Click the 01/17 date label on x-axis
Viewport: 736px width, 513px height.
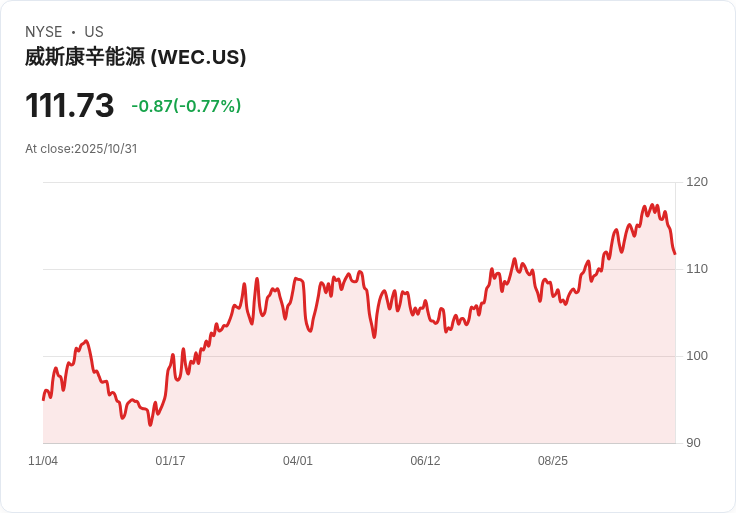[170, 461]
